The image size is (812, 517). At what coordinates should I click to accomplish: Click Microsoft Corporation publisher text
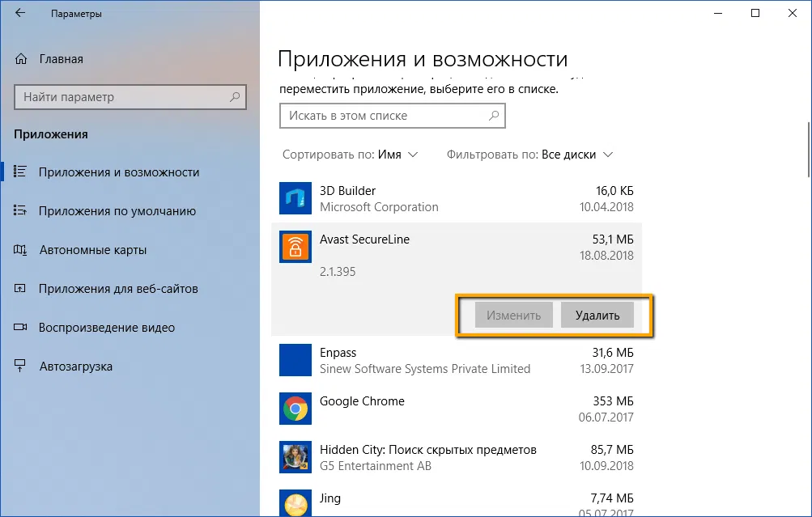[379, 207]
